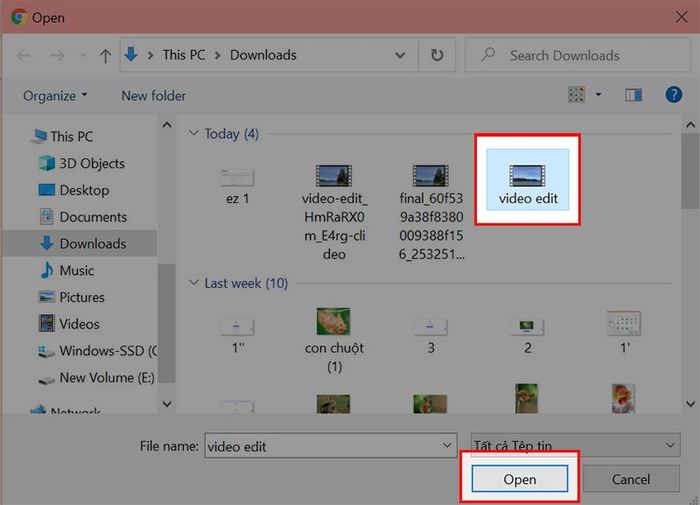Open Desktop in the sidebar
The width and height of the screenshot is (700, 505).
tap(74, 190)
